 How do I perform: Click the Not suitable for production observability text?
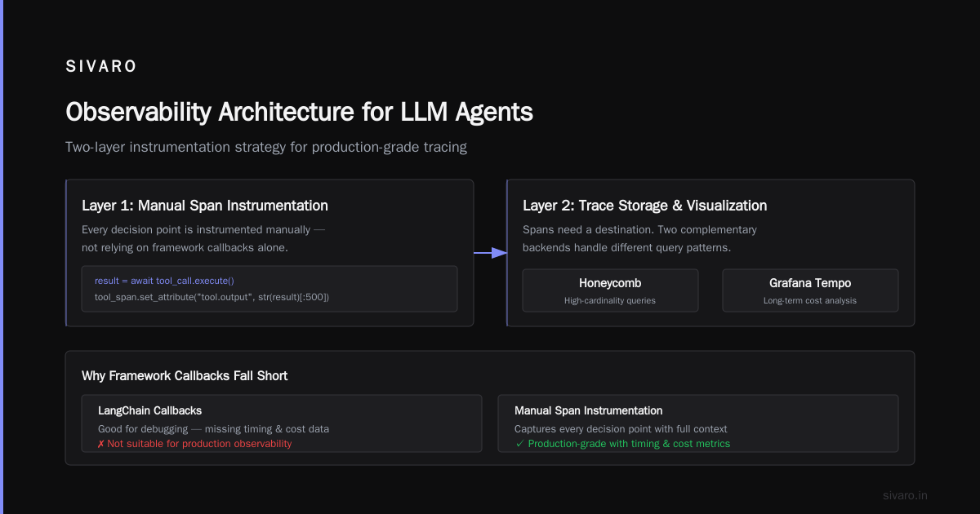[x=199, y=444]
